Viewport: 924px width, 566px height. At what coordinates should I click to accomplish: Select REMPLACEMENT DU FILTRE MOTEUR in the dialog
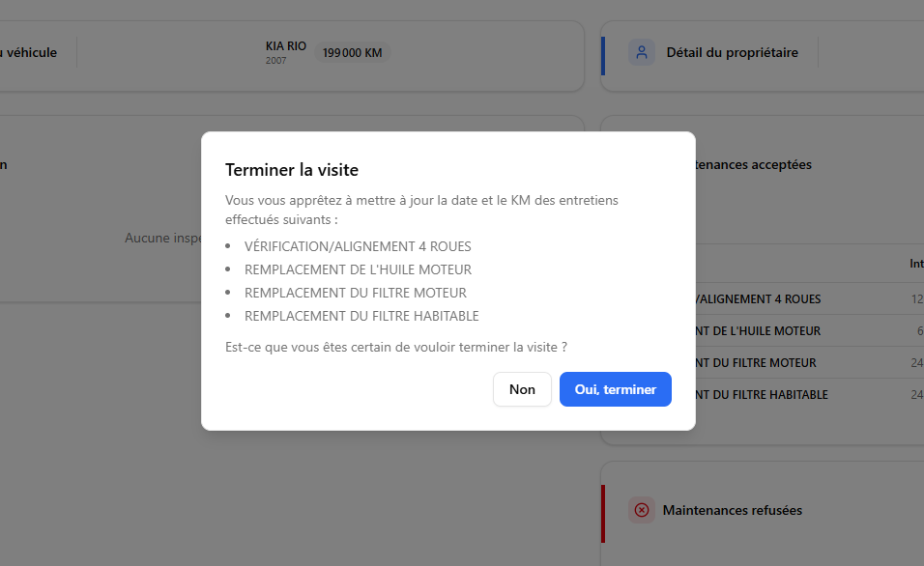tap(355, 293)
